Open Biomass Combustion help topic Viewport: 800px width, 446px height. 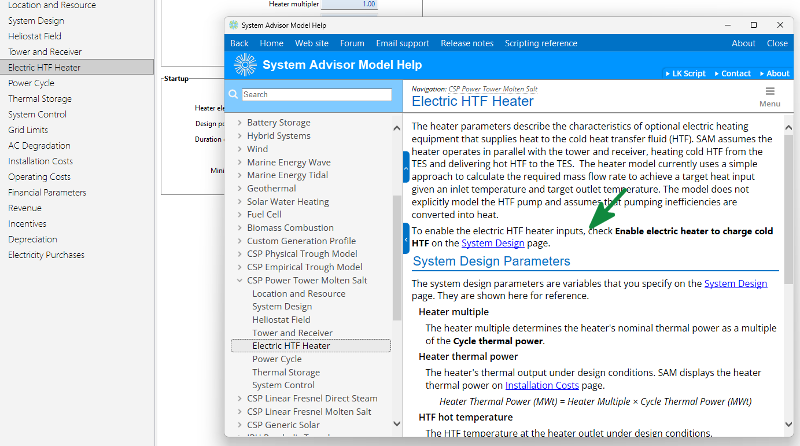click(290, 228)
